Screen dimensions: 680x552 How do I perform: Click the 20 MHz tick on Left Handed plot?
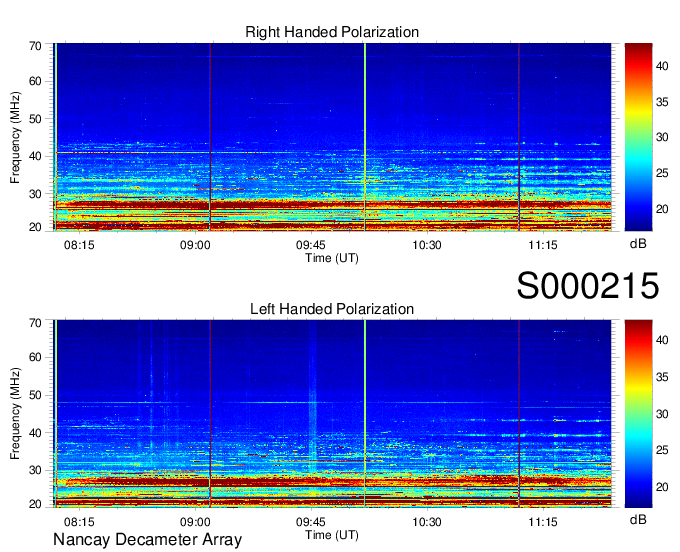[36, 504]
